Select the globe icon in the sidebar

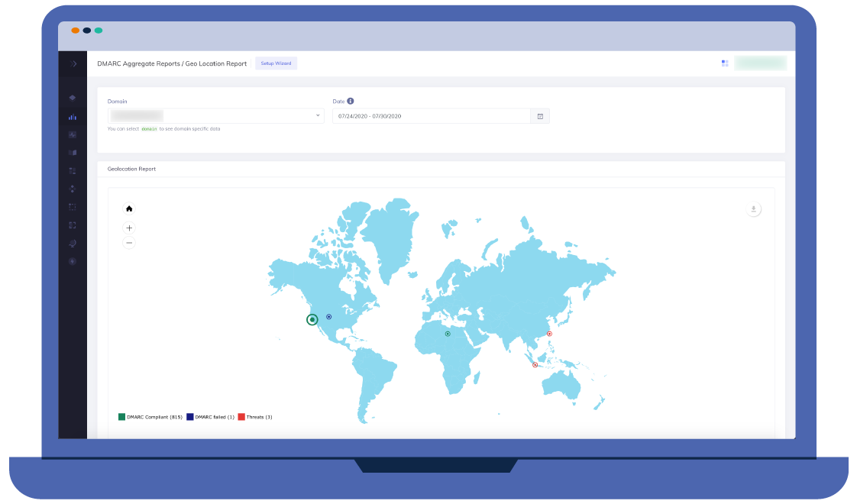tap(72, 243)
